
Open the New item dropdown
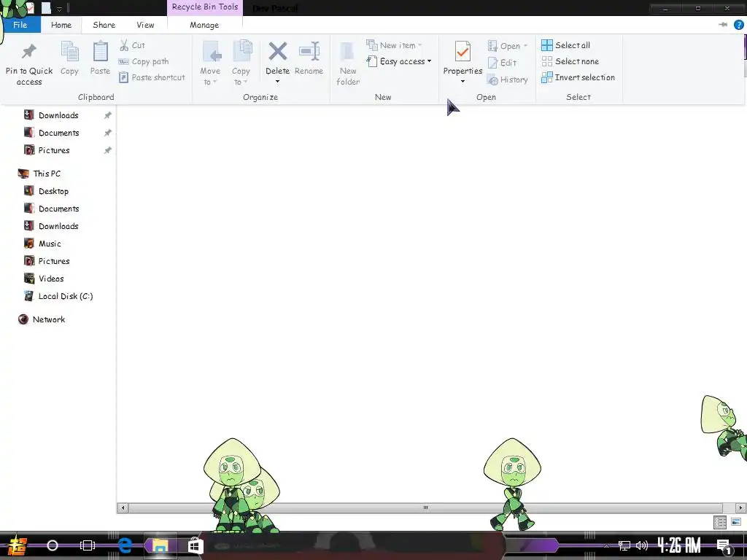394,45
